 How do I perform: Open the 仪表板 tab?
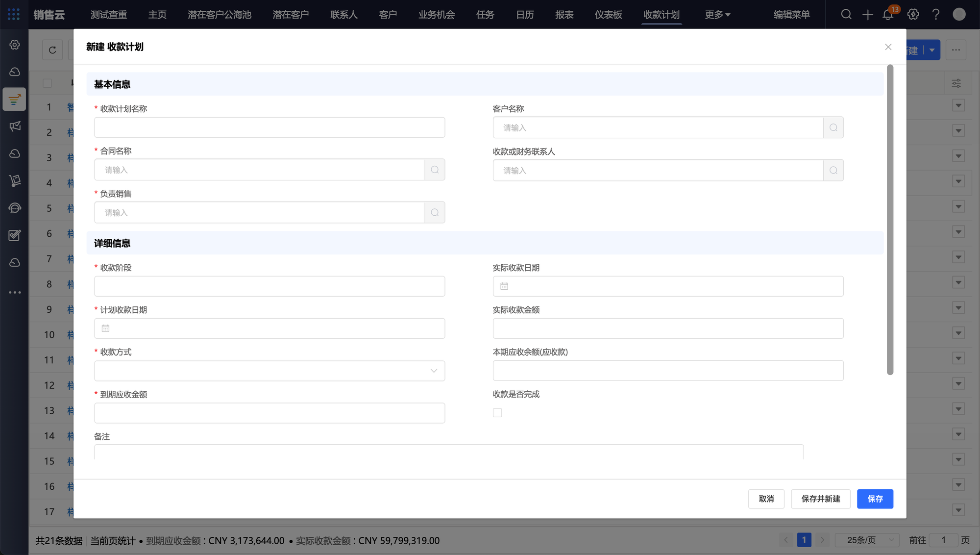pyautogui.click(x=608, y=15)
